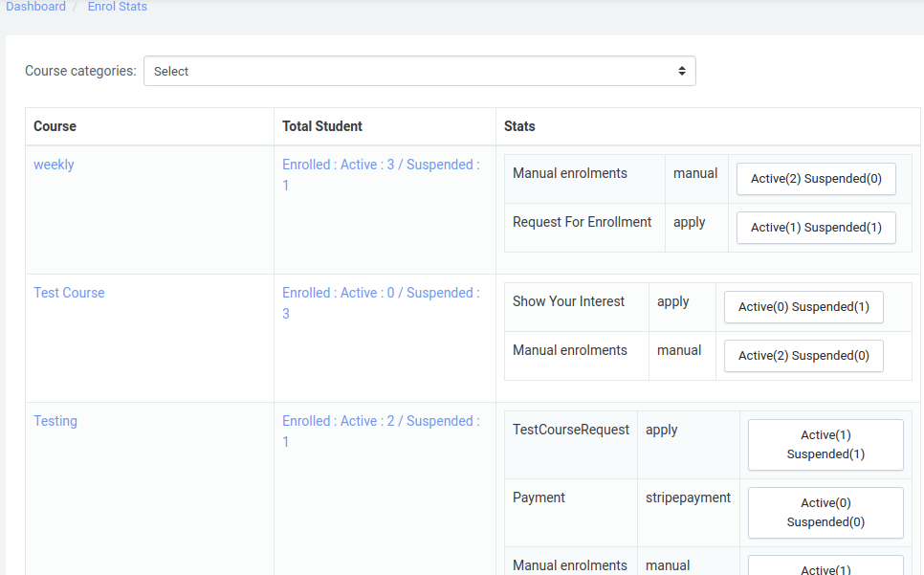Click the Manual enrolments label under weekly

pyautogui.click(x=570, y=173)
